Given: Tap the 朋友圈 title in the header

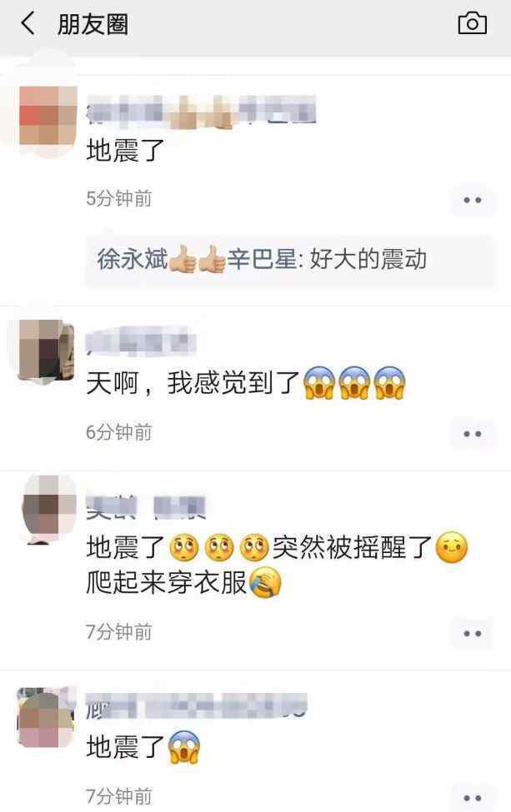Looking at the screenshot, I should pyautogui.click(x=93, y=24).
